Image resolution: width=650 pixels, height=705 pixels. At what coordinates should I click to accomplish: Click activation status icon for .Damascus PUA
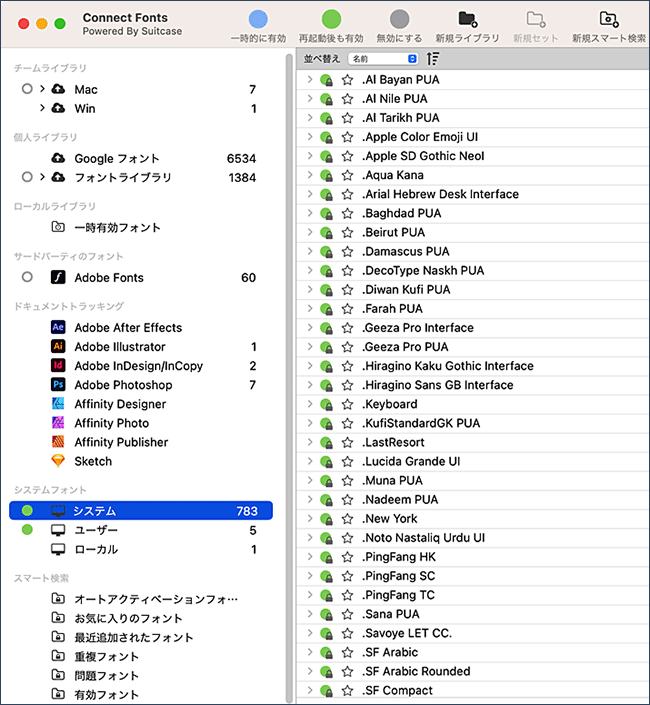tap(326, 252)
